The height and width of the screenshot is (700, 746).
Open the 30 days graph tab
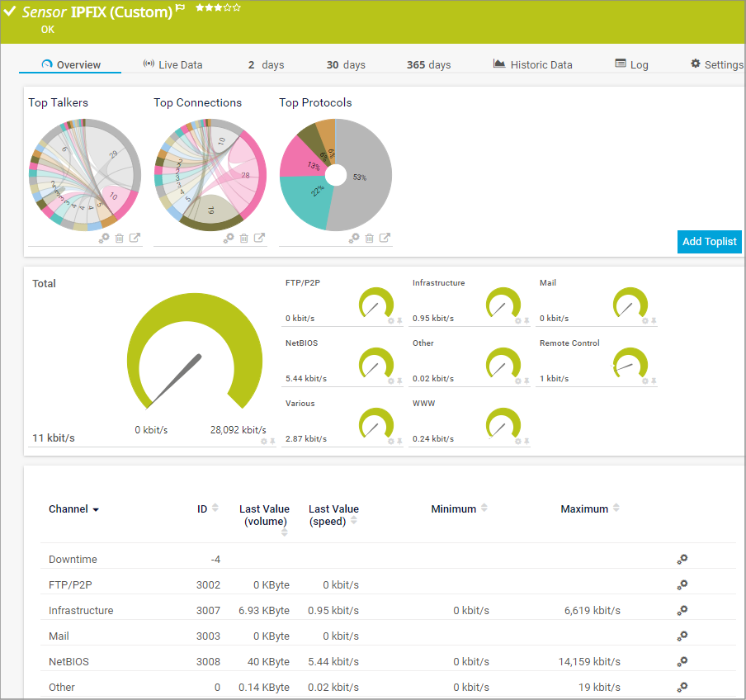[x=345, y=64]
